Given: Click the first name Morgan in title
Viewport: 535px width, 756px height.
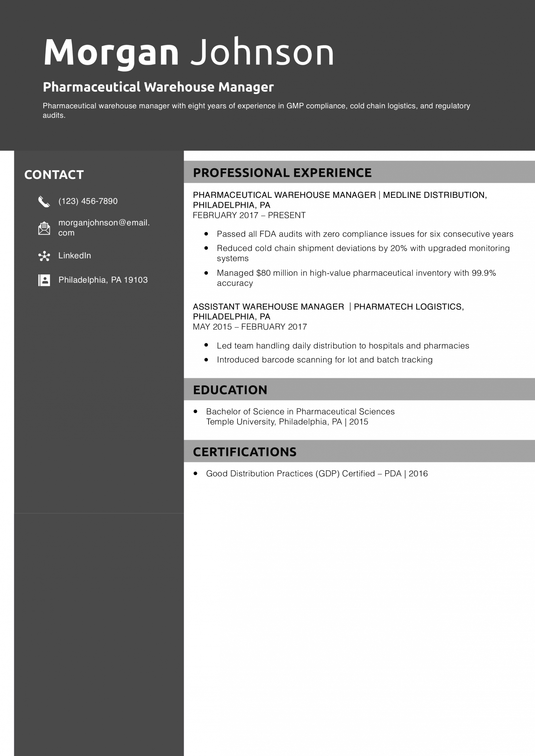Looking at the screenshot, I should [111, 52].
